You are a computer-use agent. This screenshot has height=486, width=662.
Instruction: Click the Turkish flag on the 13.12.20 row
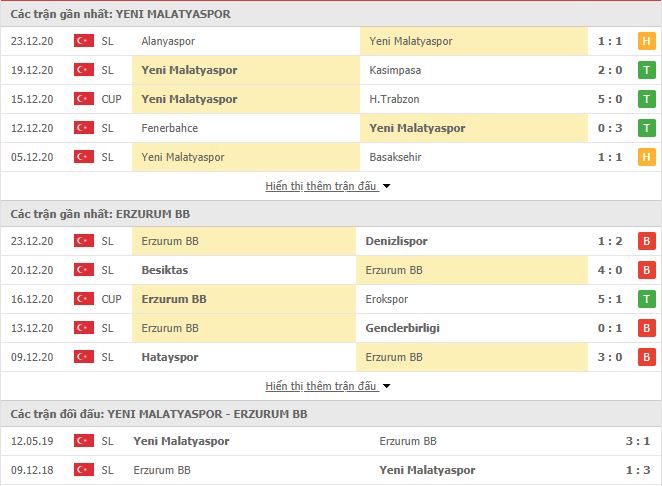(x=84, y=328)
